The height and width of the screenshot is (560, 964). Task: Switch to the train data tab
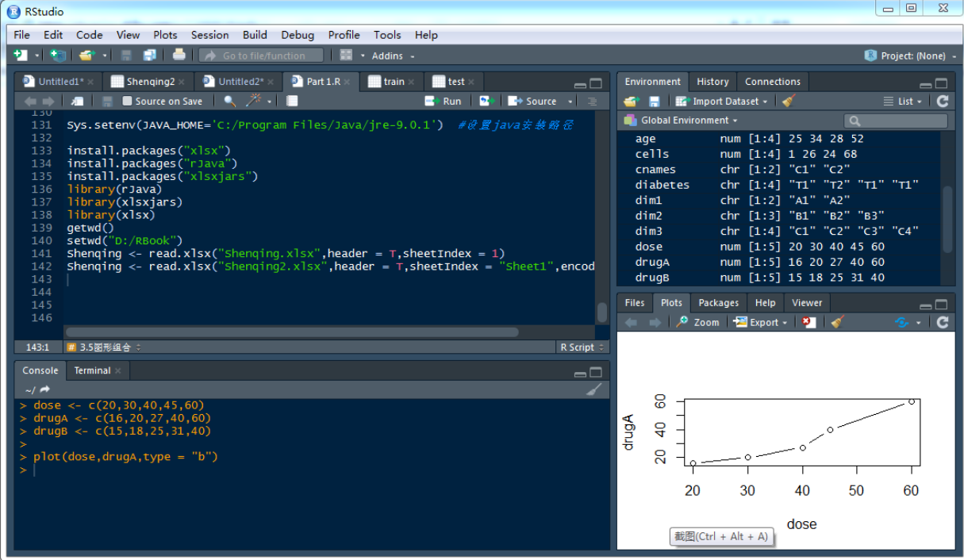393,82
